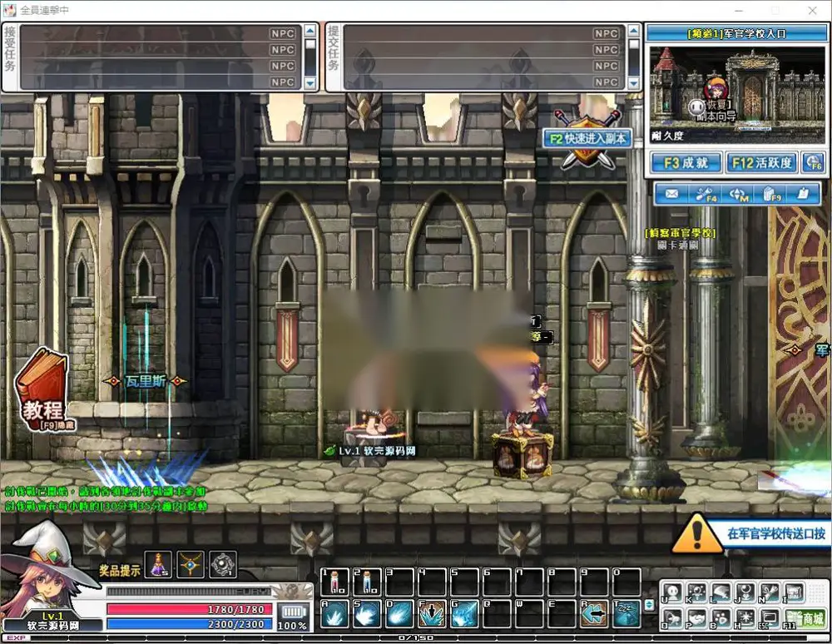Use the red potion in slot 1
832x644 pixels.
tap(335, 582)
